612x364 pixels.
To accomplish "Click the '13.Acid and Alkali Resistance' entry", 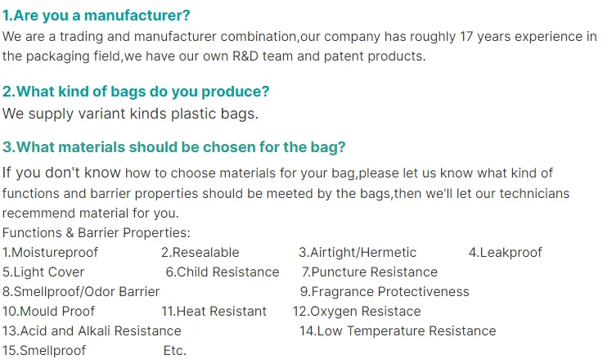I will (92, 330).
